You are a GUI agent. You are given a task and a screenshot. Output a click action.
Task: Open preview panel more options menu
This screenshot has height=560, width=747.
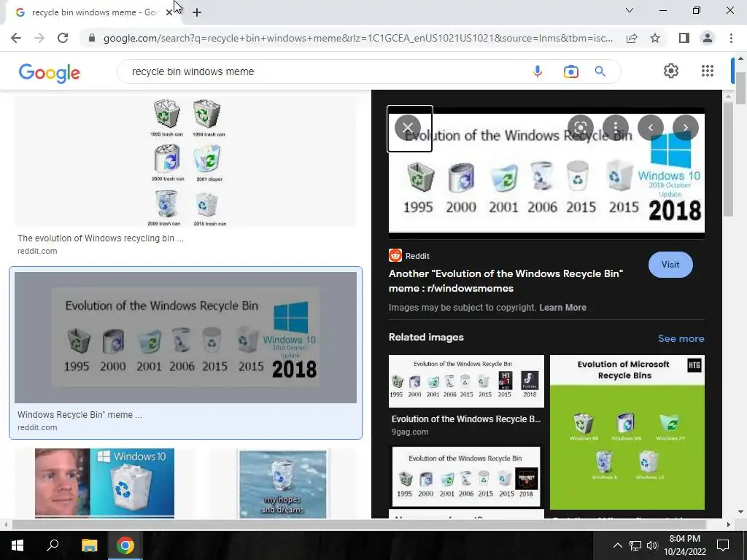(x=616, y=128)
